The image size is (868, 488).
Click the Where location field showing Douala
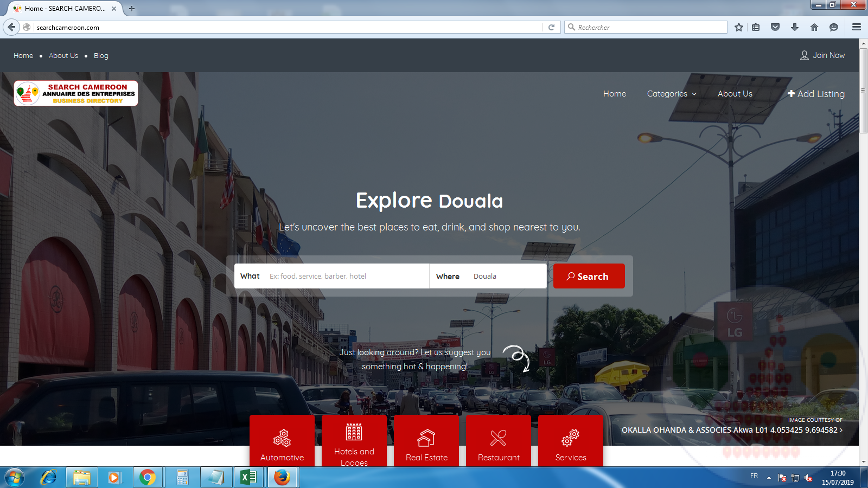point(488,276)
